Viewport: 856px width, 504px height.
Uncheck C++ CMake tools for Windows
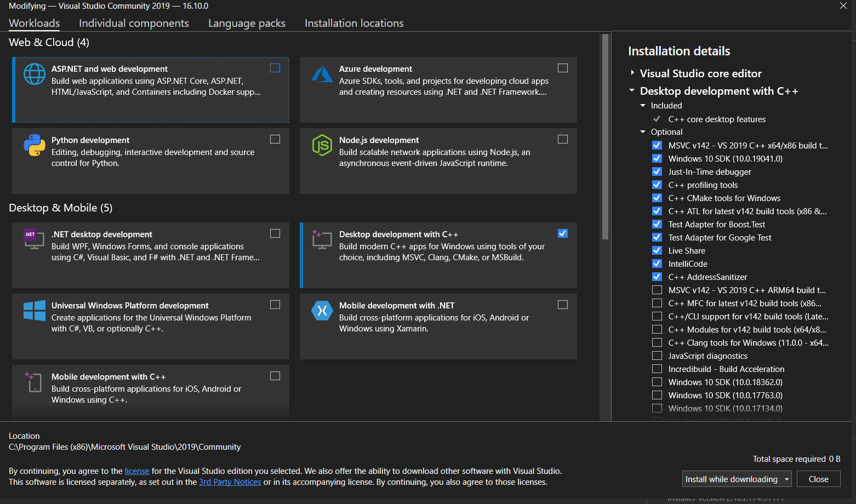pyautogui.click(x=657, y=198)
